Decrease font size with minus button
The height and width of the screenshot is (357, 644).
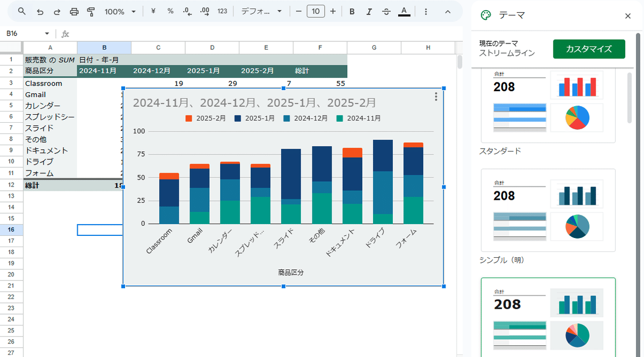coord(298,11)
